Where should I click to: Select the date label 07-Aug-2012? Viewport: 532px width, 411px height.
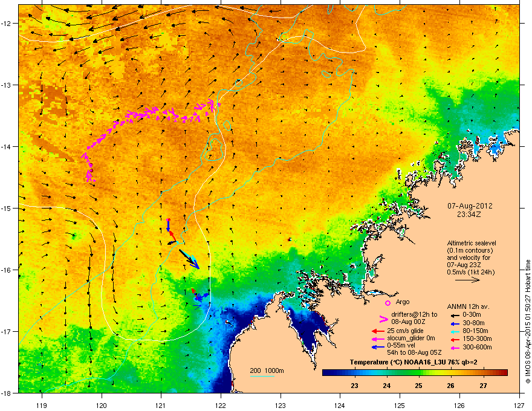[x=470, y=206]
